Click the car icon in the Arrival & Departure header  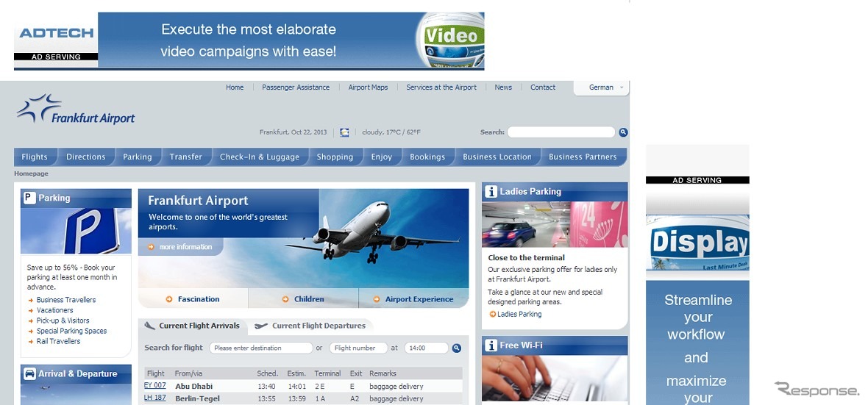tap(29, 374)
